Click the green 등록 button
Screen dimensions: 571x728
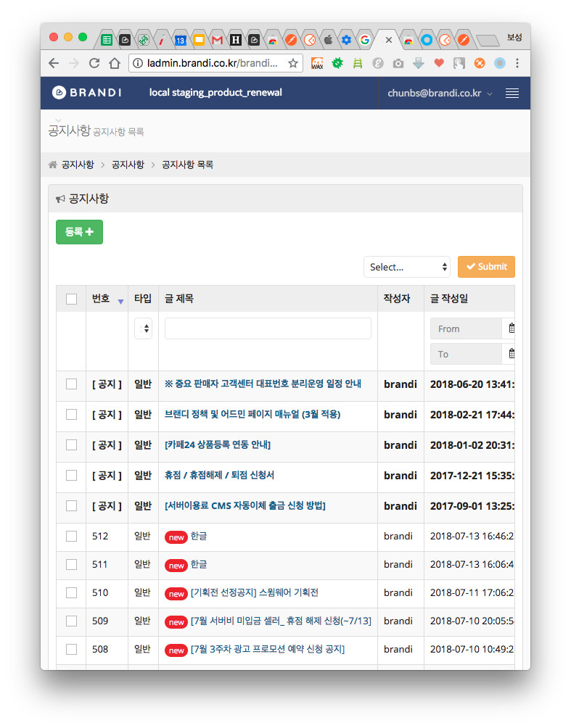(x=79, y=232)
